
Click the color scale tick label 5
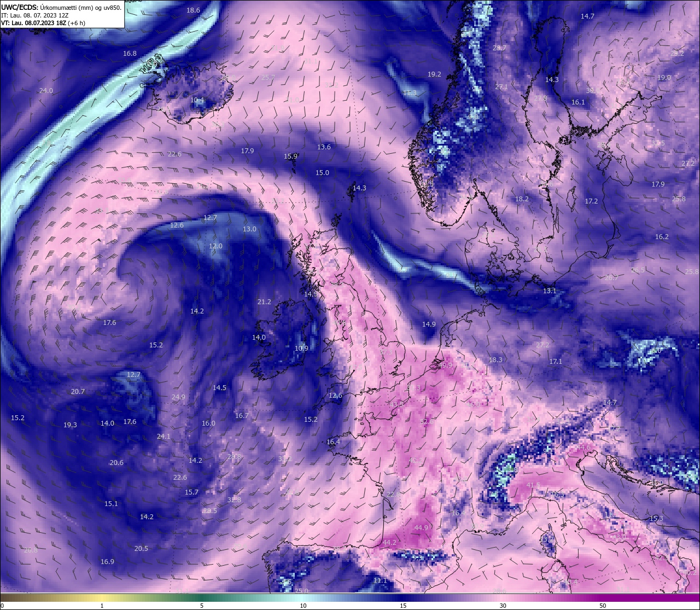coord(202,606)
